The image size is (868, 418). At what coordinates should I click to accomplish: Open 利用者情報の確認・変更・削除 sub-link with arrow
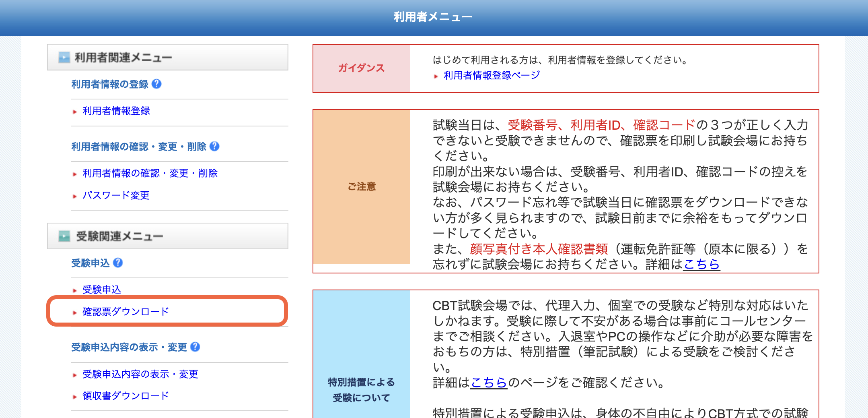pos(150,173)
